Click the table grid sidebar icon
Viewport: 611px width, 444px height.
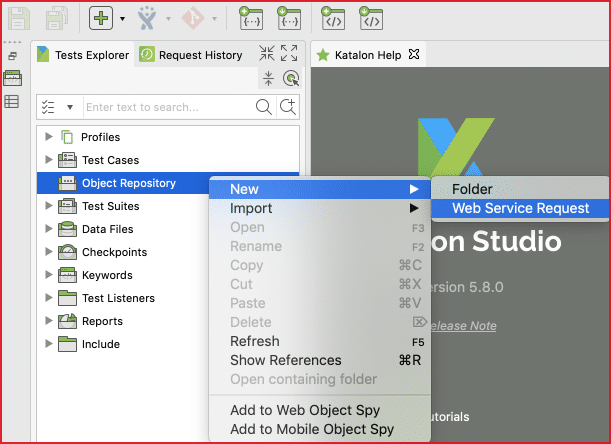(11, 101)
